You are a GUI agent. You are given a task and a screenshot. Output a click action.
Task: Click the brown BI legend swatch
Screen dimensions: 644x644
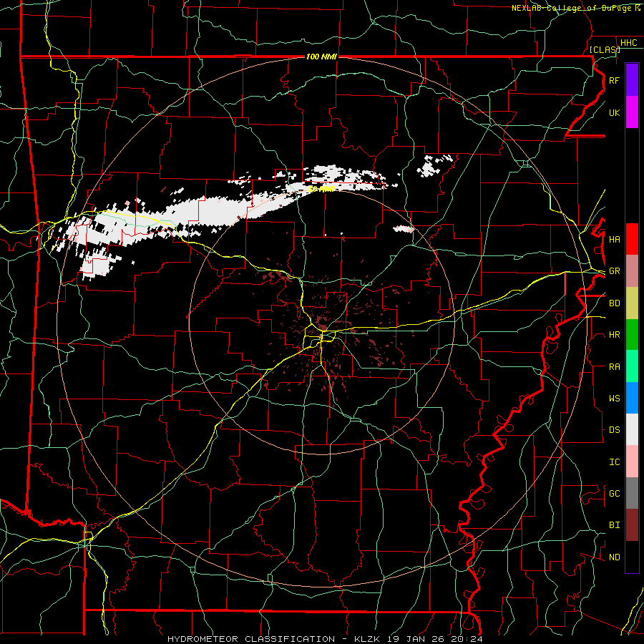click(x=632, y=525)
